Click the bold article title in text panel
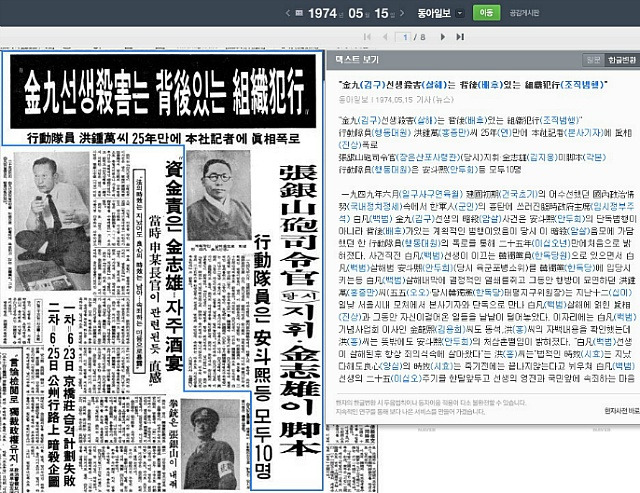The width and height of the screenshot is (640, 493). (473, 84)
